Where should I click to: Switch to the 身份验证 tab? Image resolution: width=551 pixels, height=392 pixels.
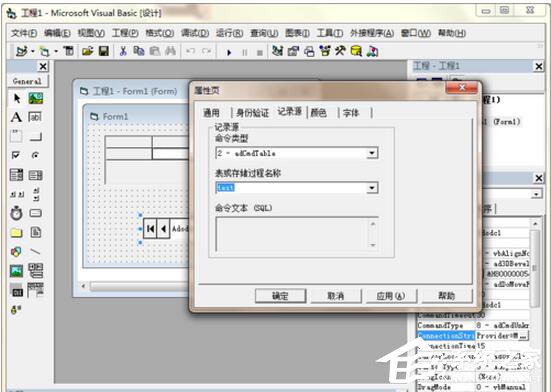tap(252, 113)
